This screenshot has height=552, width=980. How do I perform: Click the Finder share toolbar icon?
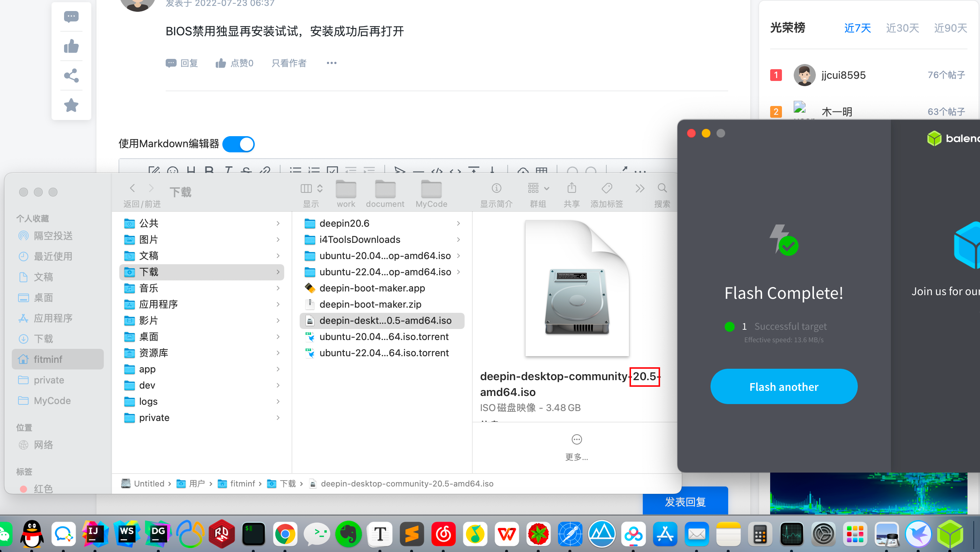571,188
